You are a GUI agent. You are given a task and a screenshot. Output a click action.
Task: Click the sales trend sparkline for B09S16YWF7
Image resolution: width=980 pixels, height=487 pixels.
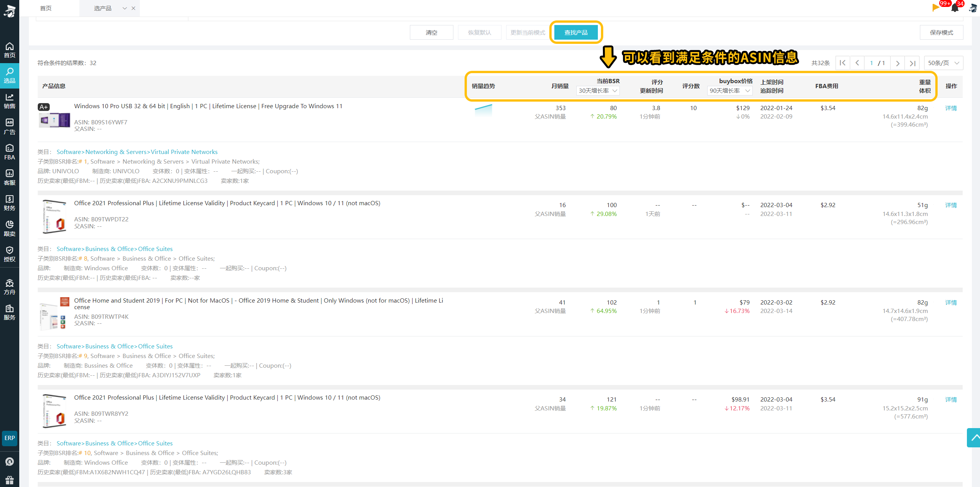[x=483, y=110]
